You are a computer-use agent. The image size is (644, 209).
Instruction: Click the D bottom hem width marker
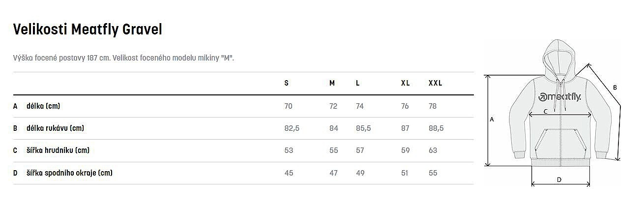(559, 180)
